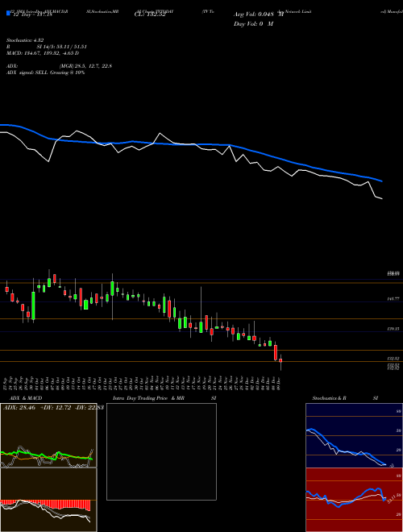Select the MACD values line
The width and height of the screenshot is (403, 532).
click(x=43, y=53)
